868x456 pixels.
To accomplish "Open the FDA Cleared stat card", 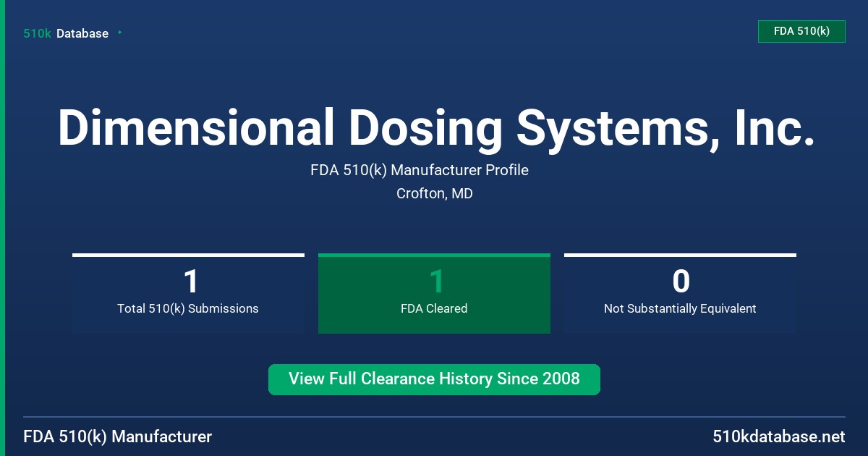I will coord(434,293).
